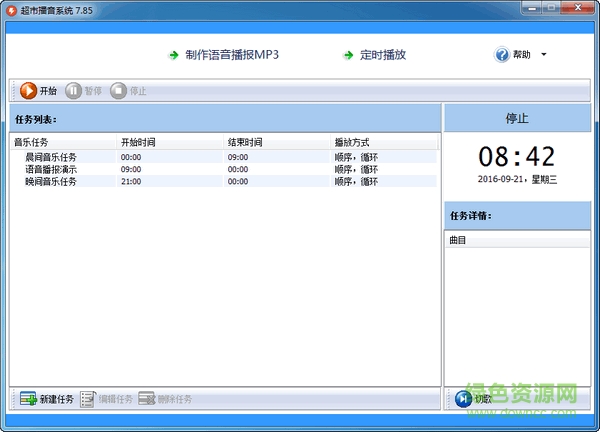600x432 pixels.
Task: Click the app icon in title bar
Action: 12,10
